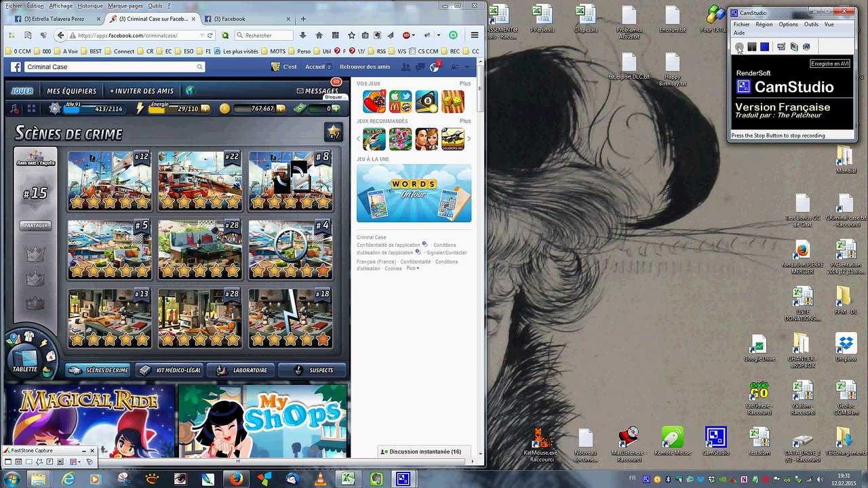Toggle game fullscreen icon
Image resolution: width=868 pixels, height=488 pixels.
pos(31,108)
